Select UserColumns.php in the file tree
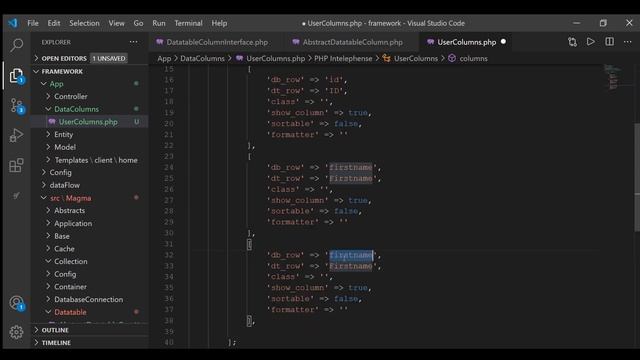 (x=89, y=122)
